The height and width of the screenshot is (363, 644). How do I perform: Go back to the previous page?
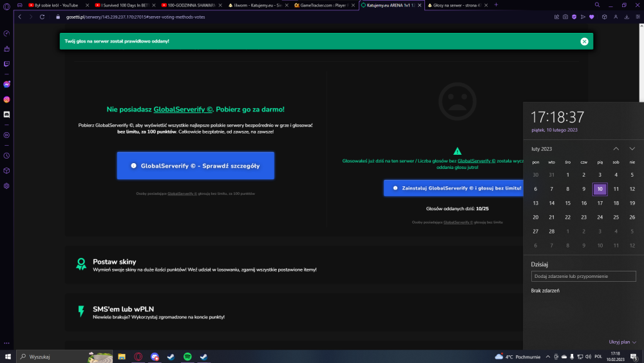click(x=20, y=17)
